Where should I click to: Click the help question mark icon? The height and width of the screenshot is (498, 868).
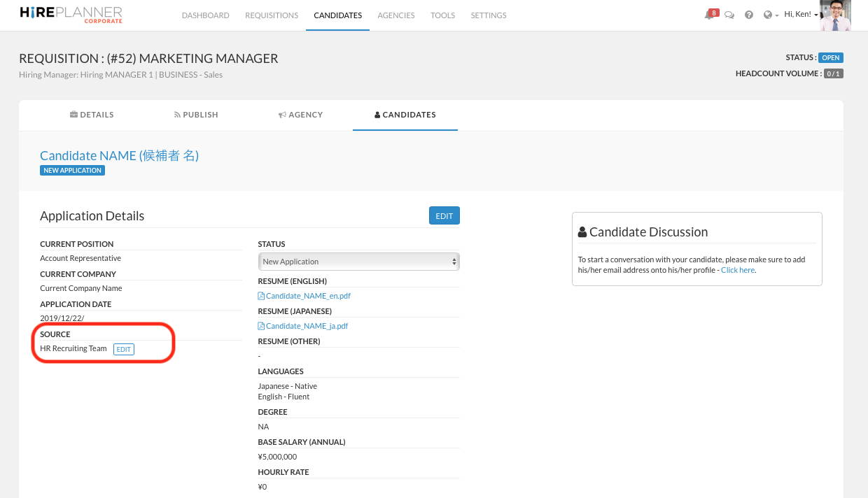point(749,15)
